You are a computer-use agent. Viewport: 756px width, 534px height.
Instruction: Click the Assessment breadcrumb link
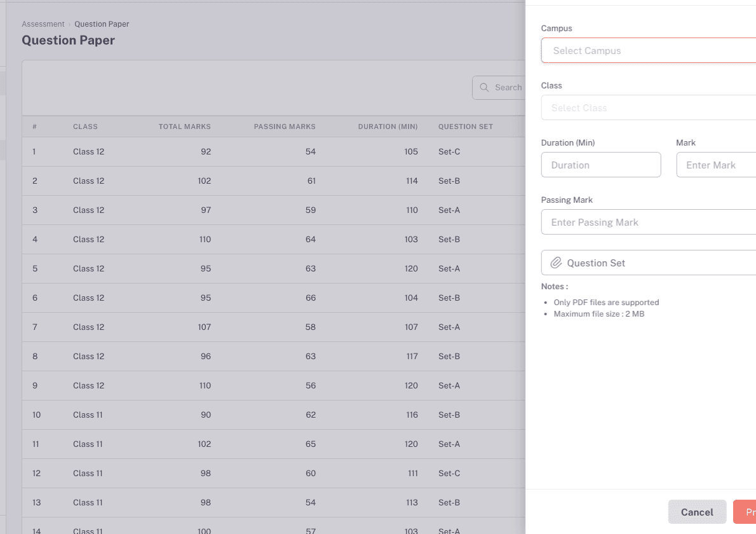pyautogui.click(x=43, y=24)
